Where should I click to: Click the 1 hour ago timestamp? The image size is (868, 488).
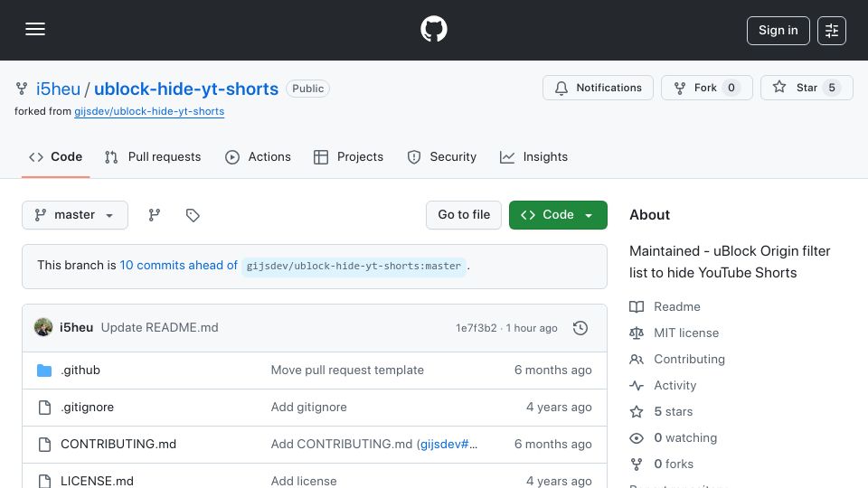click(532, 328)
